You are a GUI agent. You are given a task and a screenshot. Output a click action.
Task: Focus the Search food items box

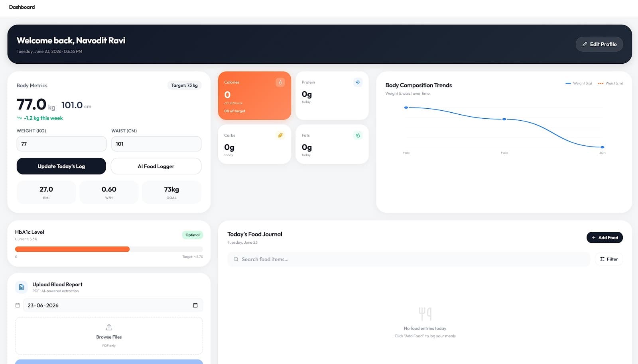click(x=409, y=259)
